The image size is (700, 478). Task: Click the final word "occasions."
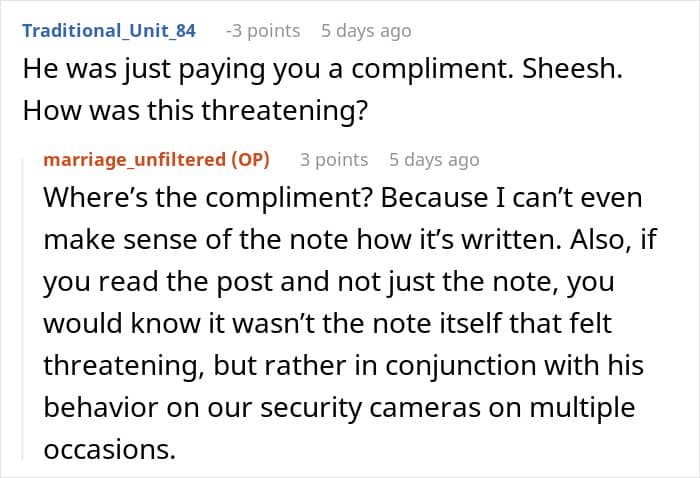click(x=109, y=450)
